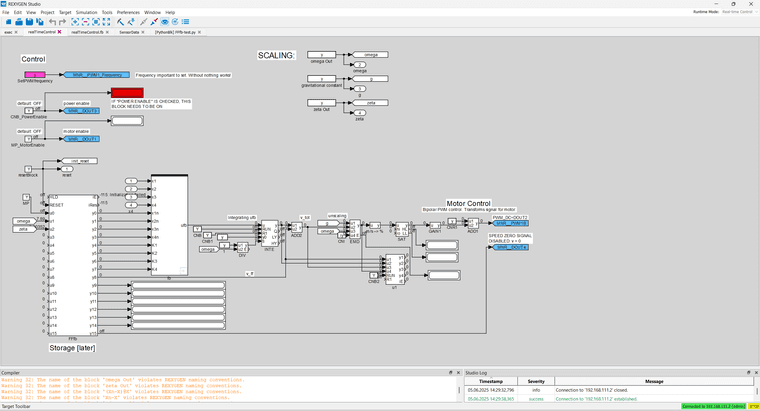Click the green Connected status indicator

pyautogui.click(x=713, y=406)
